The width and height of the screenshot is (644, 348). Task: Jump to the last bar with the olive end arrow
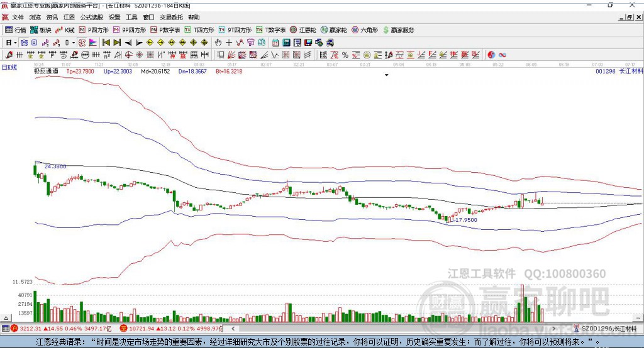[117, 42]
